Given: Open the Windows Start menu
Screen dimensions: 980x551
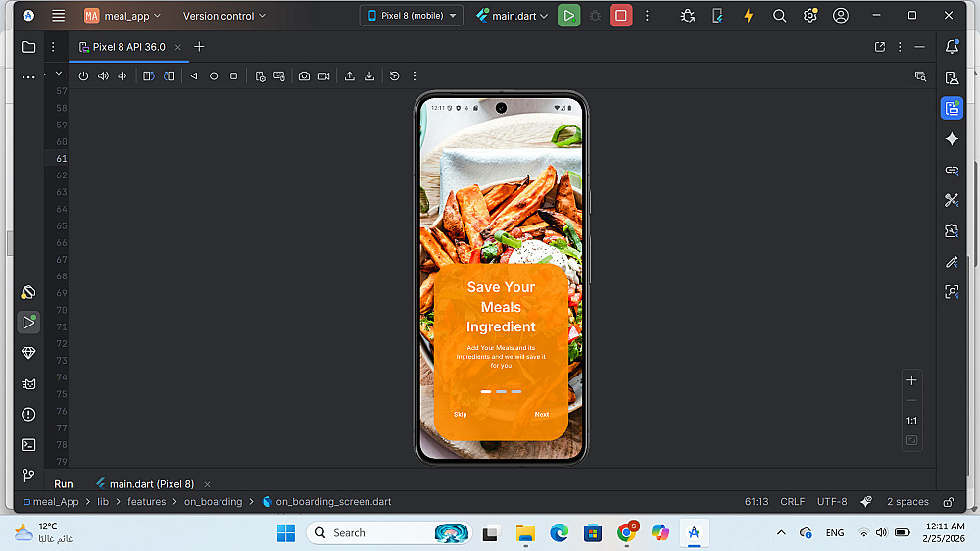Looking at the screenshot, I should point(285,533).
